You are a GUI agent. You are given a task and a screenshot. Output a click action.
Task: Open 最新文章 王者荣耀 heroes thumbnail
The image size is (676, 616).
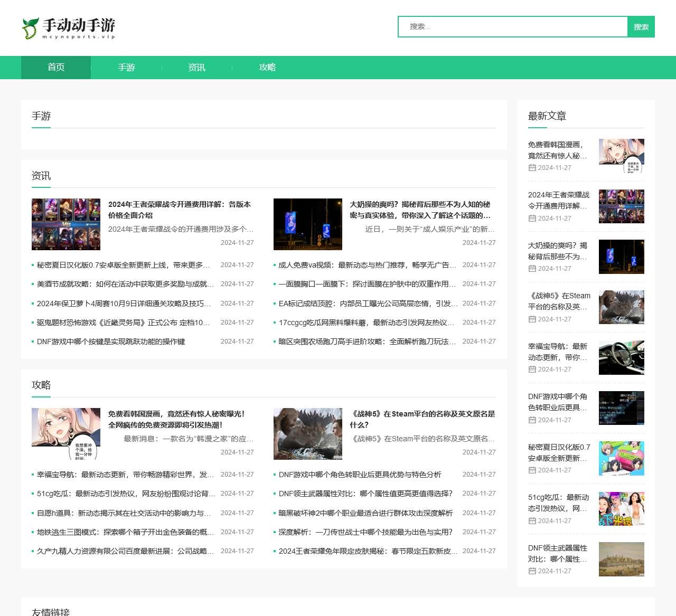[622, 206]
